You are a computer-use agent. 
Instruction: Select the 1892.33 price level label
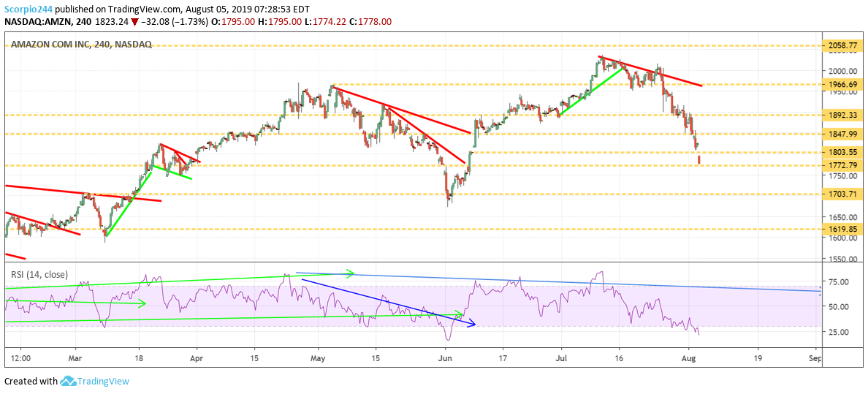click(x=841, y=115)
